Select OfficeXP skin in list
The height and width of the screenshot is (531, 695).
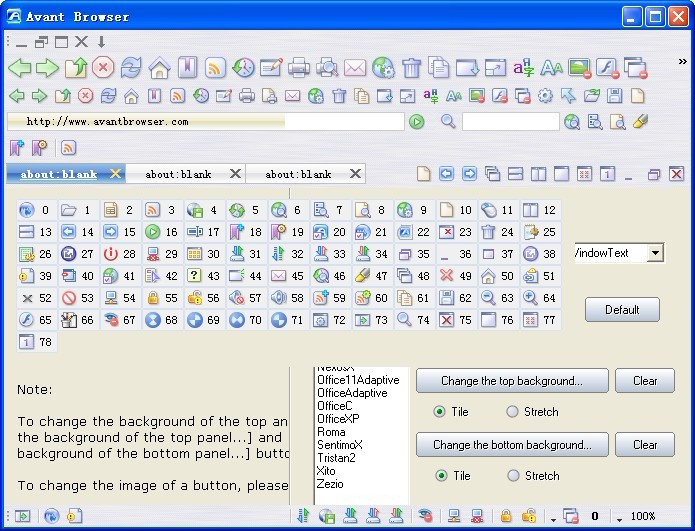(338, 418)
